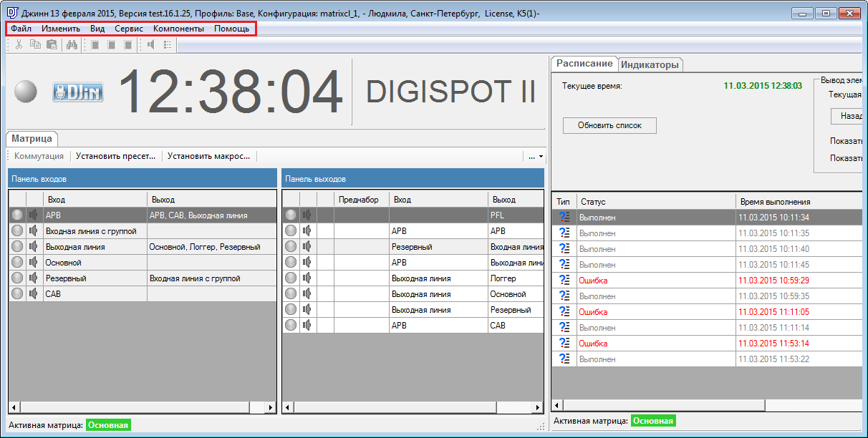The image size is (868, 438).
Task: Click the speaker icon in the АРВ input row
Action: (34, 215)
